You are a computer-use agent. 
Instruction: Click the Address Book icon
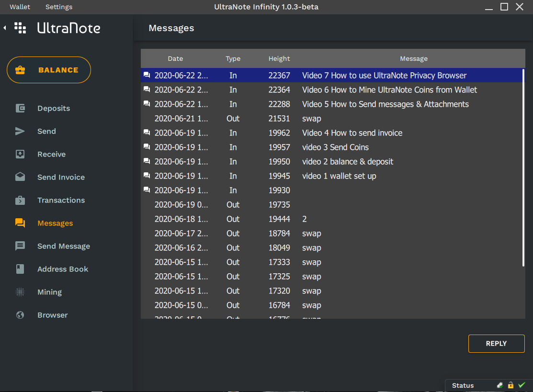point(20,269)
